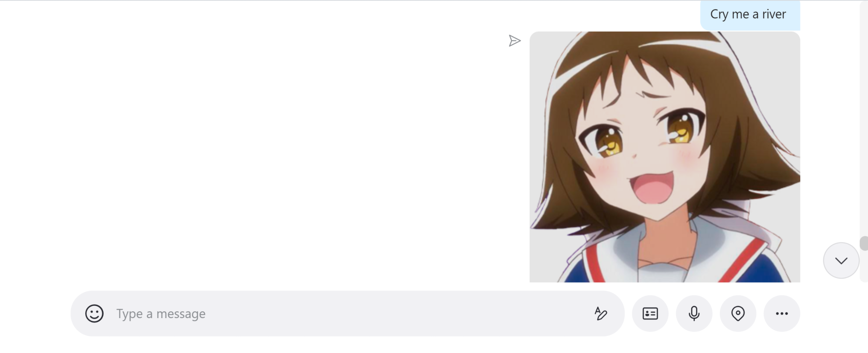Open the share contact card button
Viewport: 868px width, 353px height.
coord(650,313)
